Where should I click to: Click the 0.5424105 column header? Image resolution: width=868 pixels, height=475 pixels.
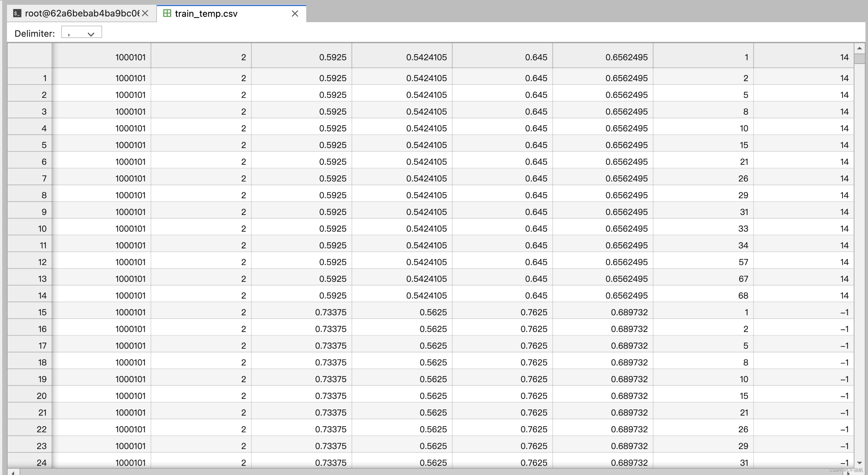pyautogui.click(x=402, y=57)
